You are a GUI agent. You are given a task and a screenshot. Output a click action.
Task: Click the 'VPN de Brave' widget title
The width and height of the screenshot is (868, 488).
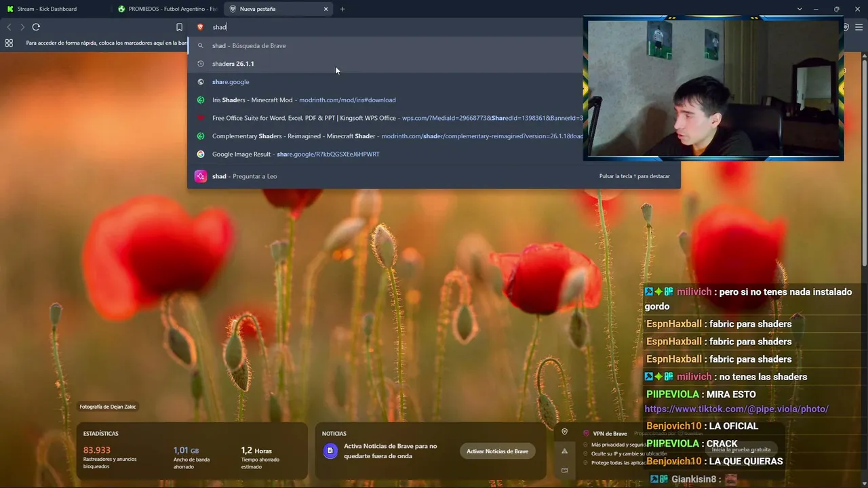point(610,434)
